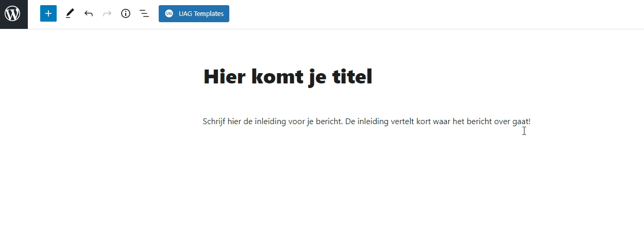Screen dimensions: 644x241
Task: Click the word 'inleiding' in the paragraph
Action: 270,122
